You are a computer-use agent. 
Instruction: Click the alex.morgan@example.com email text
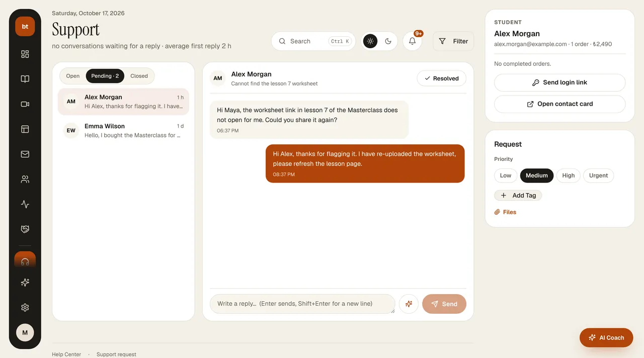[530, 44]
